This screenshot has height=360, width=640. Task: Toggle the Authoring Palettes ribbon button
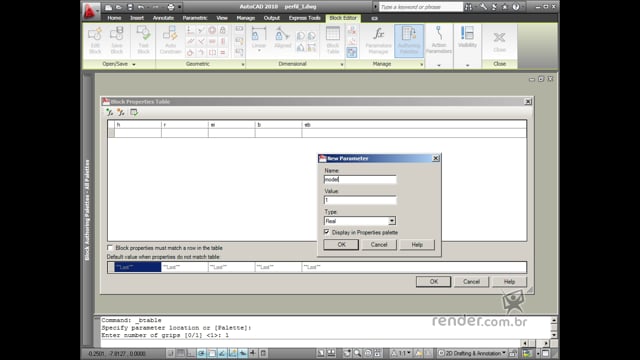pos(409,40)
